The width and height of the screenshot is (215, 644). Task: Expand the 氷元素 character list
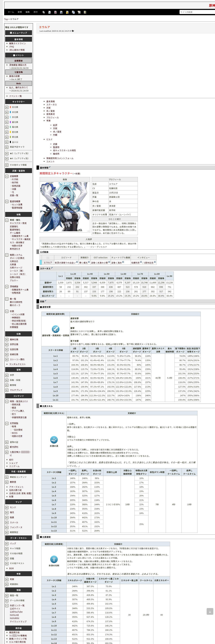click(x=7, y=117)
